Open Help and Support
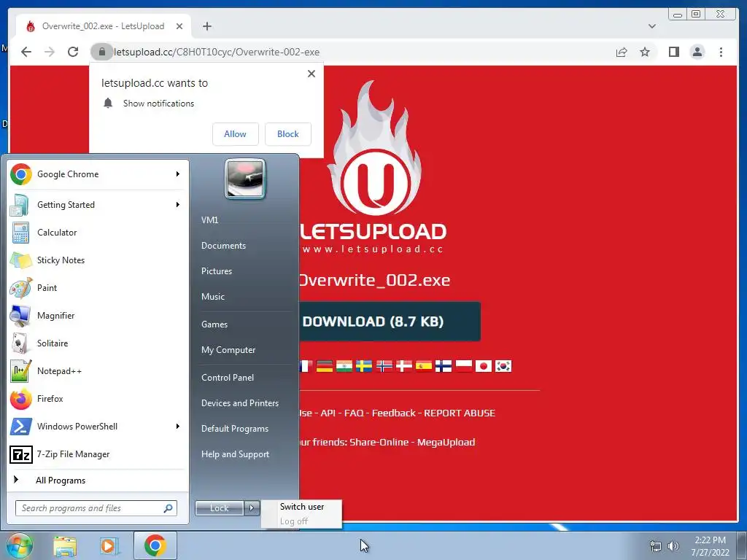 coord(235,454)
